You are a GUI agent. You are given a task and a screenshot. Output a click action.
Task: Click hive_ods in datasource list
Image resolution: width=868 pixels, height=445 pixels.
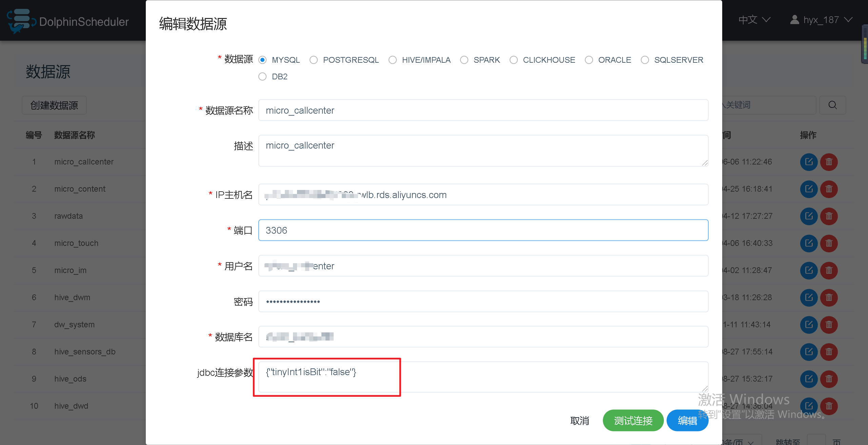click(x=70, y=379)
